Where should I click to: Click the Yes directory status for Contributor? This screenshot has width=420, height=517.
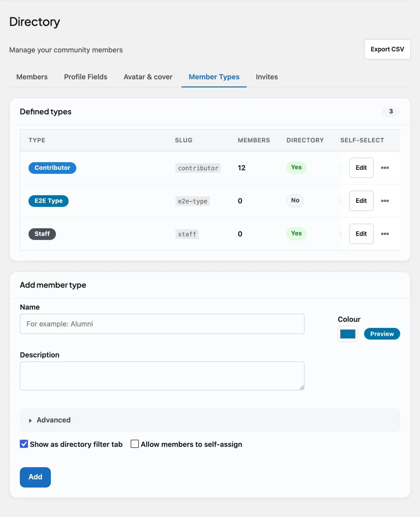click(x=296, y=167)
